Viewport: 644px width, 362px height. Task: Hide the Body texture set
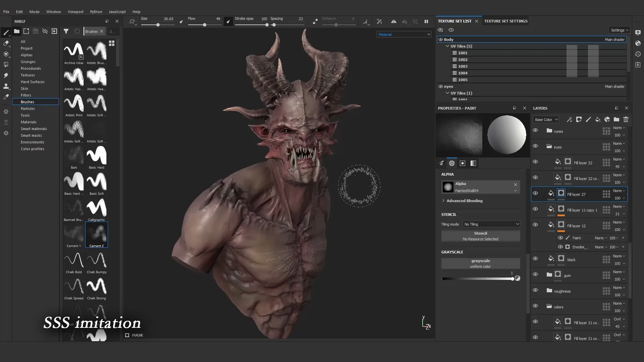click(440, 40)
